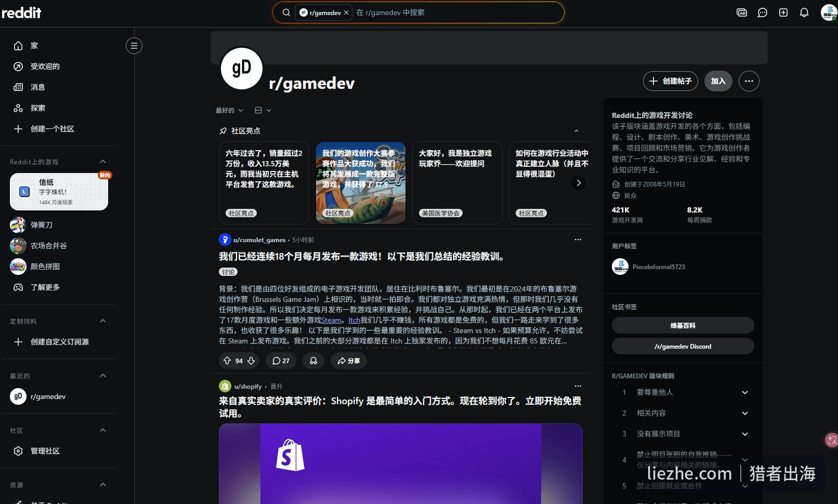Open the advertise icon in header
This screenshot has height=504, width=838.
click(742, 12)
